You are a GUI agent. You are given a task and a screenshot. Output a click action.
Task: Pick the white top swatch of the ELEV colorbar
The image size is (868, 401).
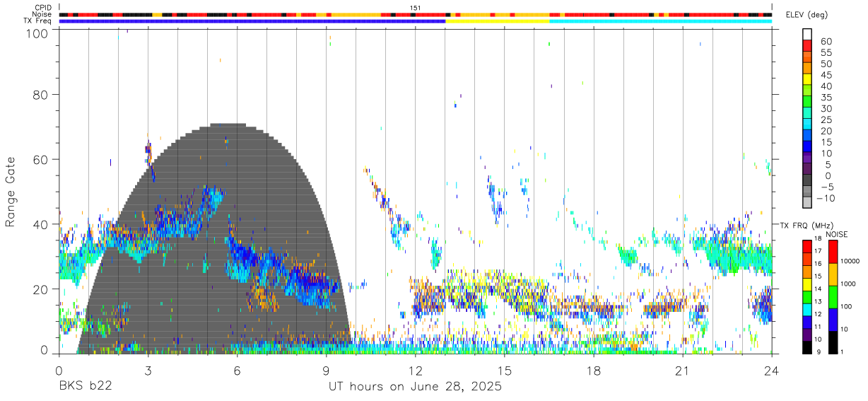click(x=807, y=34)
